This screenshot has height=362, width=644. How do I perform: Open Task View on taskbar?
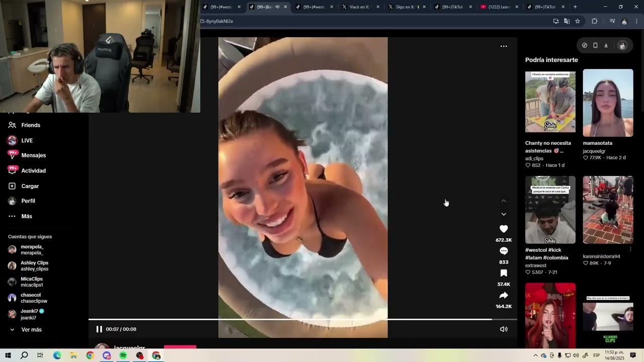pyautogui.click(x=40, y=355)
